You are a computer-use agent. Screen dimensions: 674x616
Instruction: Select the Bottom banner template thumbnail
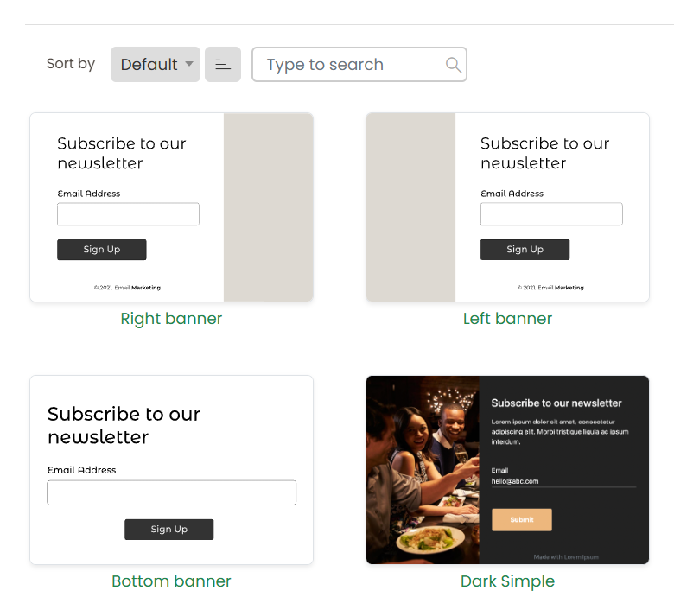click(171, 470)
